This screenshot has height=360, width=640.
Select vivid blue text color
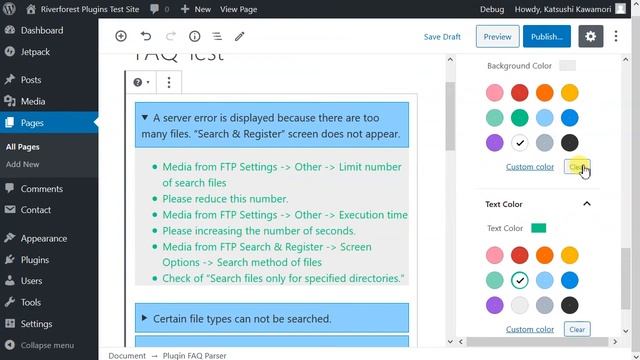(569, 280)
